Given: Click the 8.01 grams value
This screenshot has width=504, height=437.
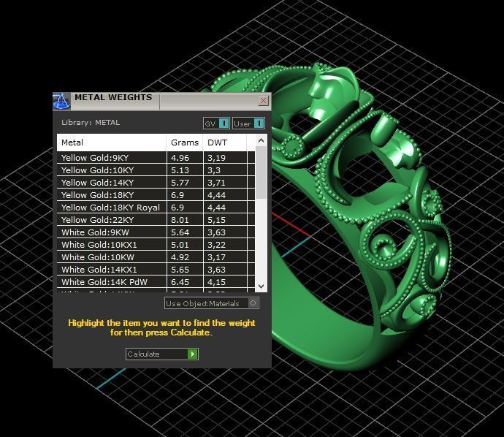Looking at the screenshot, I should [x=180, y=220].
